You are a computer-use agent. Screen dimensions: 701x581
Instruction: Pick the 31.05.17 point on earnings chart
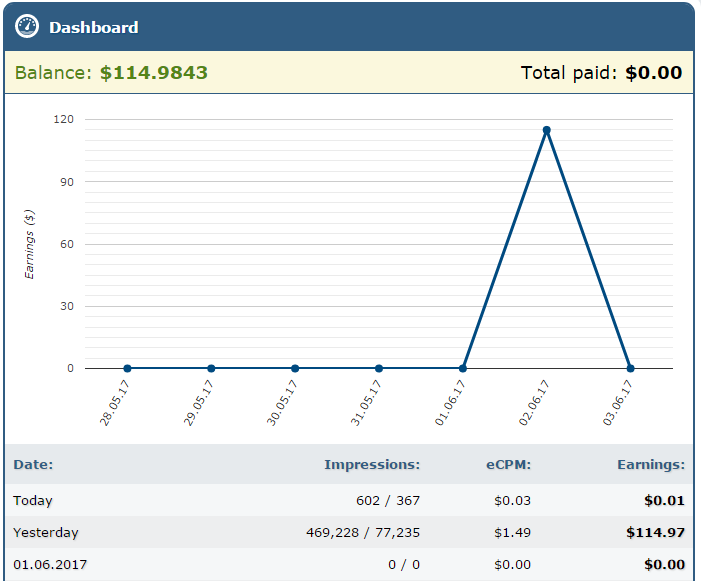[x=379, y=368]
